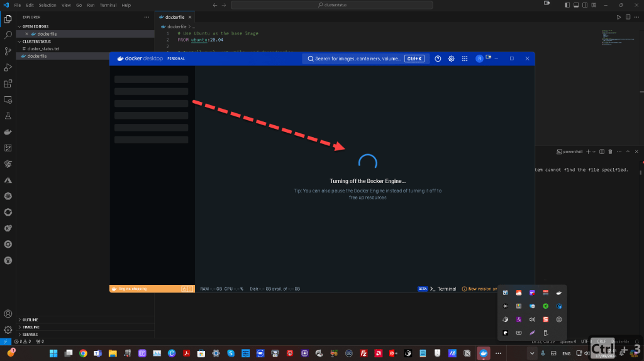This screenshot has width=644, height=361.
Task: Open the Selection menu
Action: (x=47, y=5)
